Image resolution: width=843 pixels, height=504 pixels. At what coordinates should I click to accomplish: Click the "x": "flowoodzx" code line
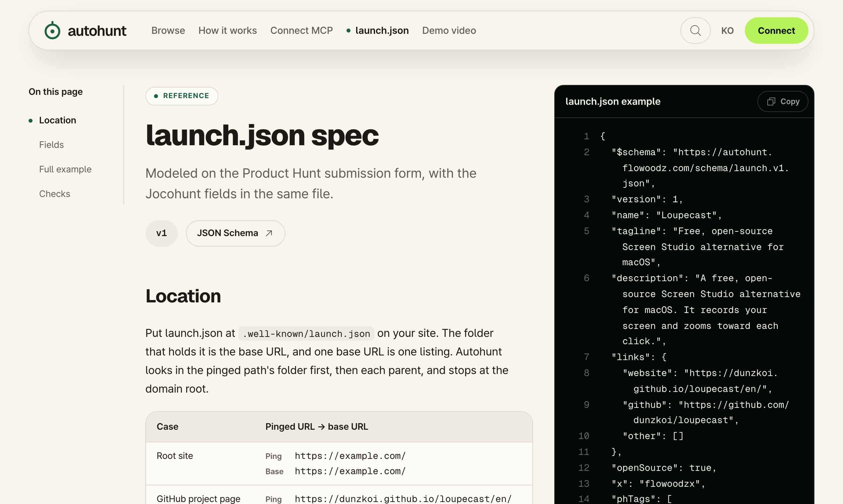(658, 484)
